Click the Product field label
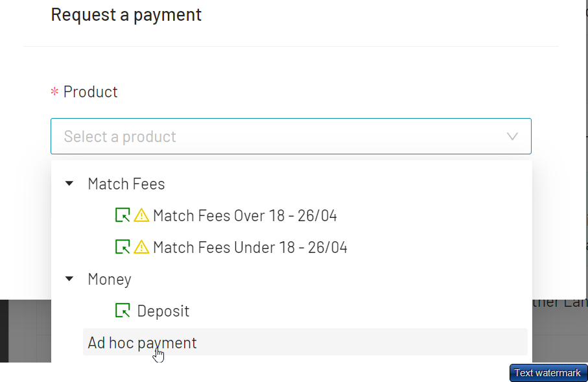This screenshot has width=588, height=382. tap(90, 91)
